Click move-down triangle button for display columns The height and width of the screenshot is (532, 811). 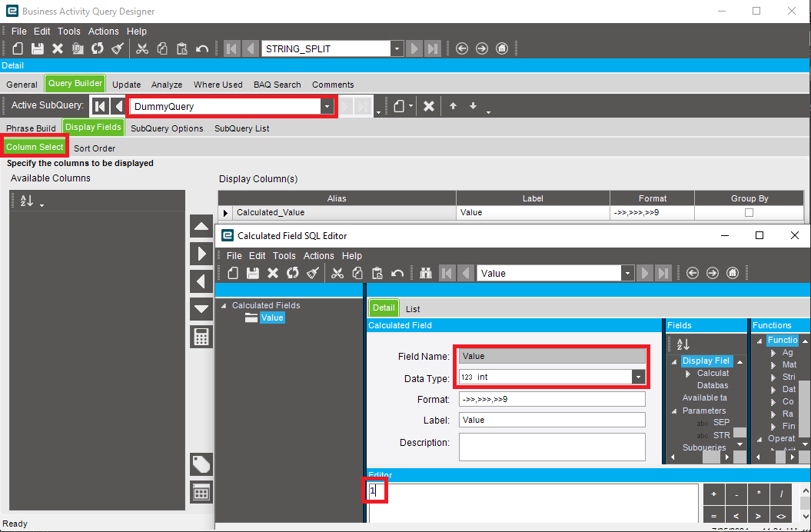coord(201,309)
